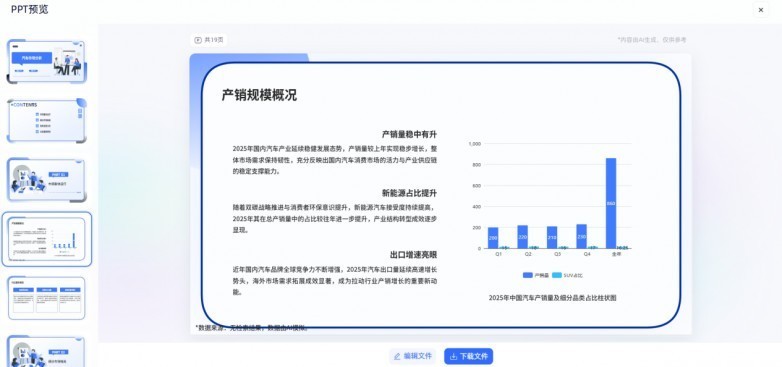Click the download icon in 下载文件

click(453, 357)
